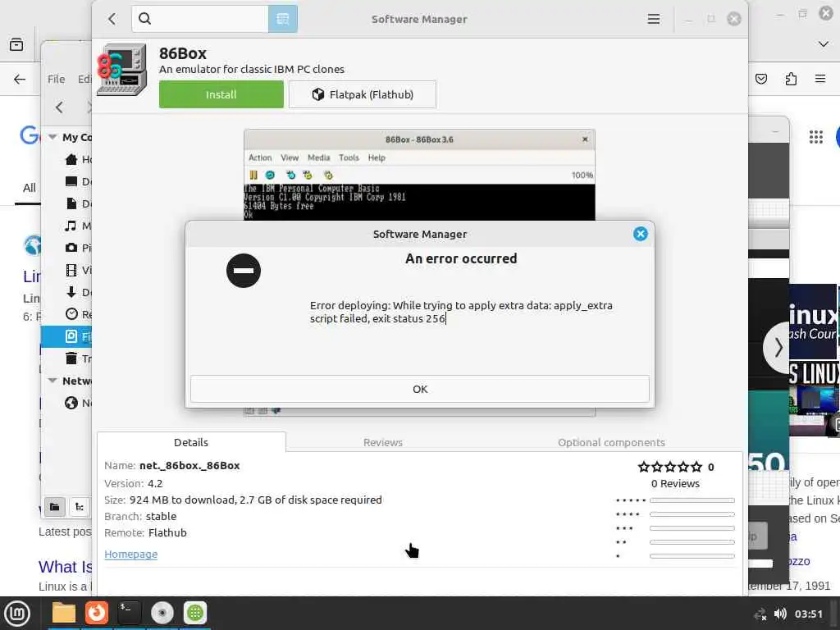Toggle the search options button beside search field
The height and width of the screenshot is (630, 840).
click(x=283, y=19)
